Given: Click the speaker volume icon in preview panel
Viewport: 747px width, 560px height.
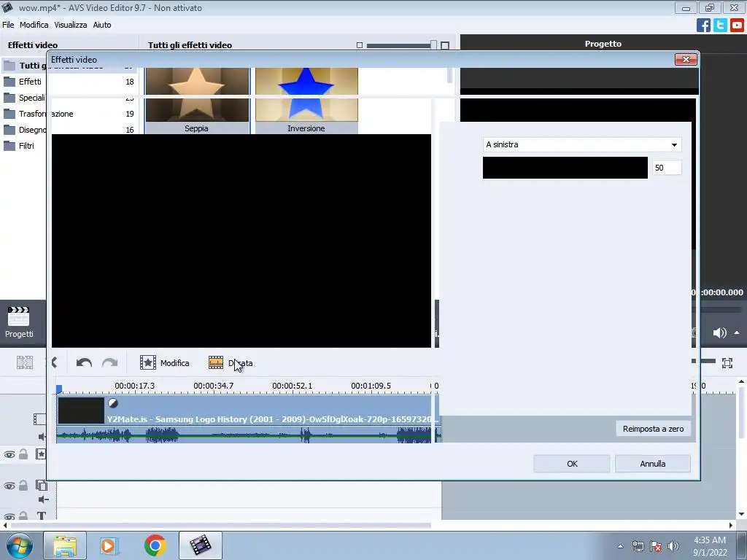Looking at the screenshot, I should [x=719, y=332].
